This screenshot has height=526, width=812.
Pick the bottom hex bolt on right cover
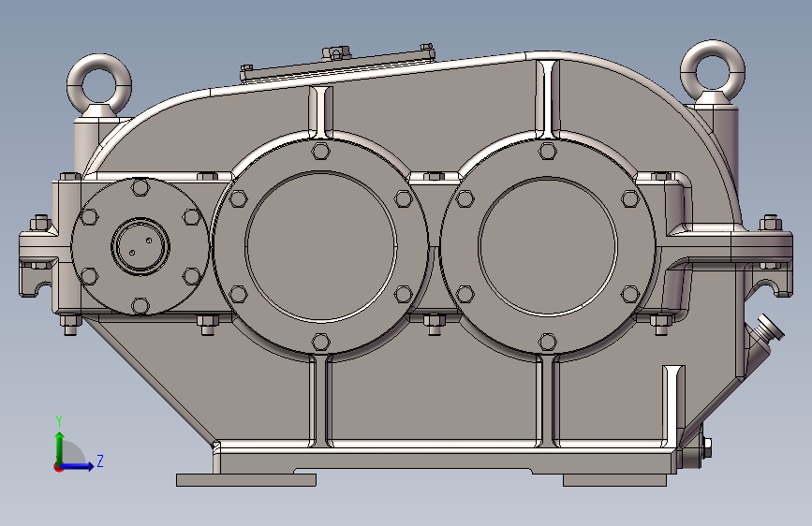click(547, 342)
